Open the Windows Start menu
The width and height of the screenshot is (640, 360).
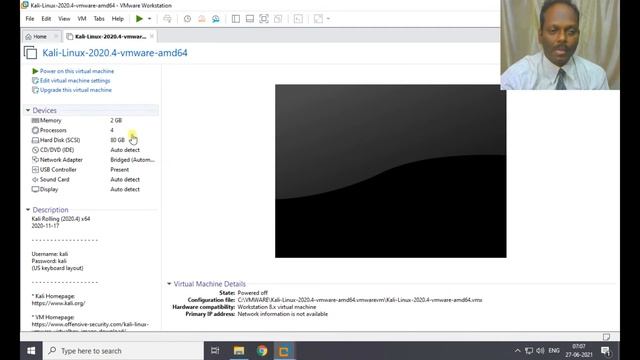[x=31, y=351]
